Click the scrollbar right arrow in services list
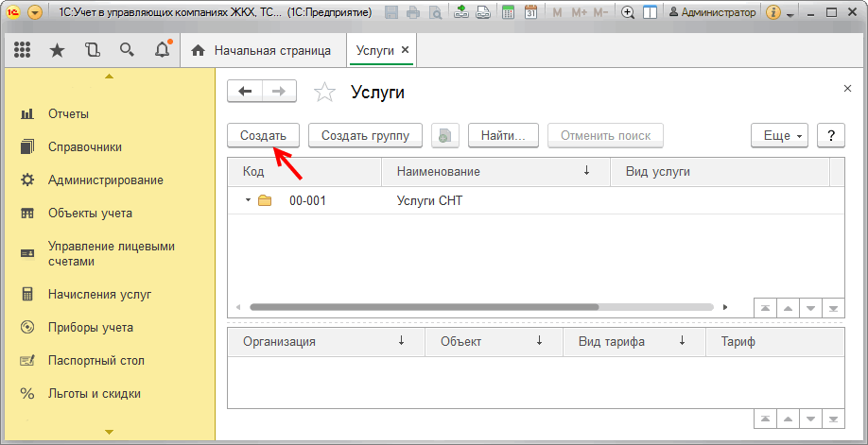 click(725, 307)
